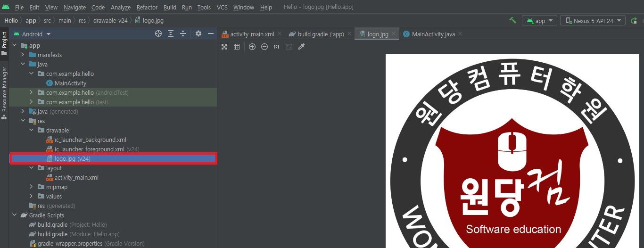Click drawable-v24 in the breadcrumb path
The image size is (644, 248).
point(110,20)
